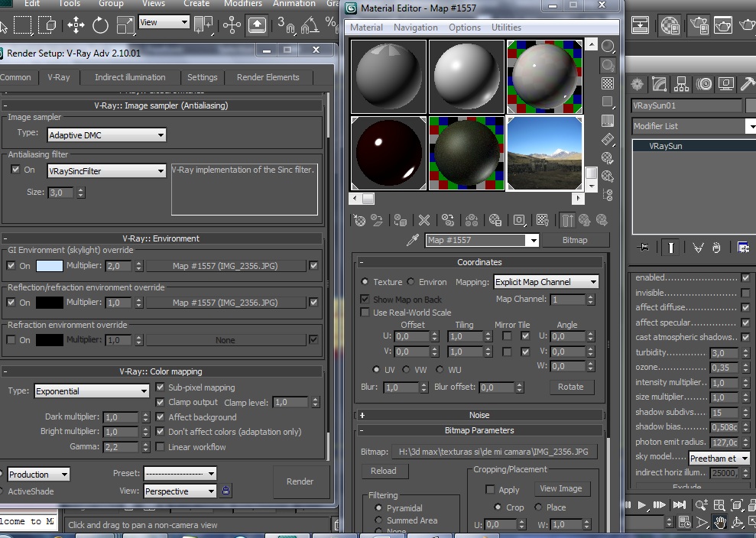Select the Scale tool in main toolbar

[125, 24]
